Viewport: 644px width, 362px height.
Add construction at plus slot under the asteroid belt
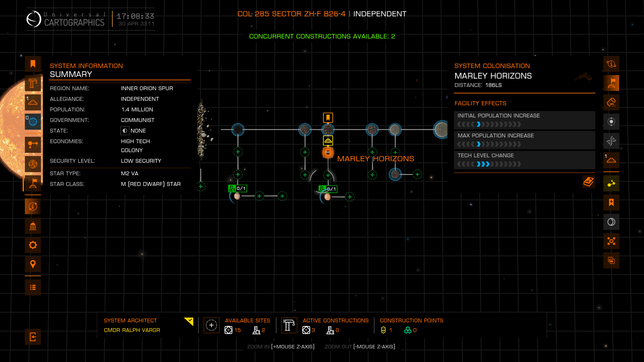point(201,186)
